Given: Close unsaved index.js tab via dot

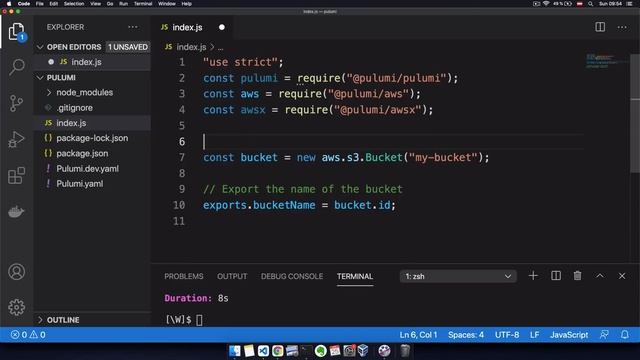Looking at the screenshot, I should point(222,27).
